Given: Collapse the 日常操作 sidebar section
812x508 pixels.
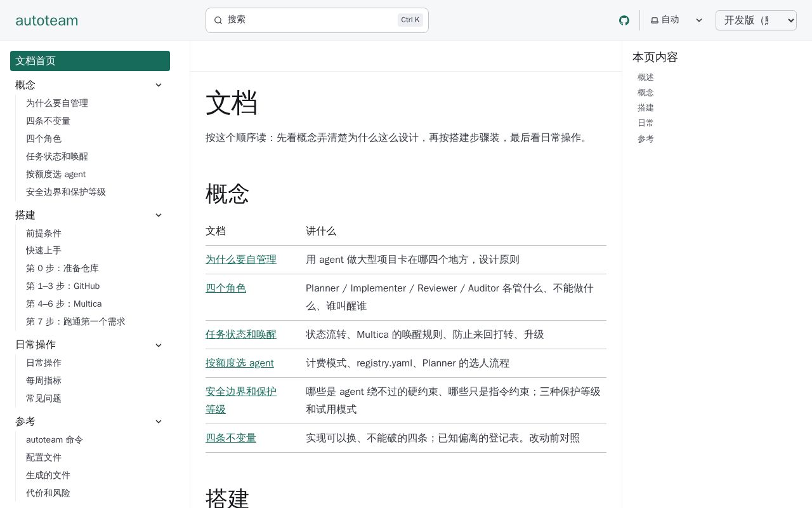Looking at the screenshot, I should point(159,345).
